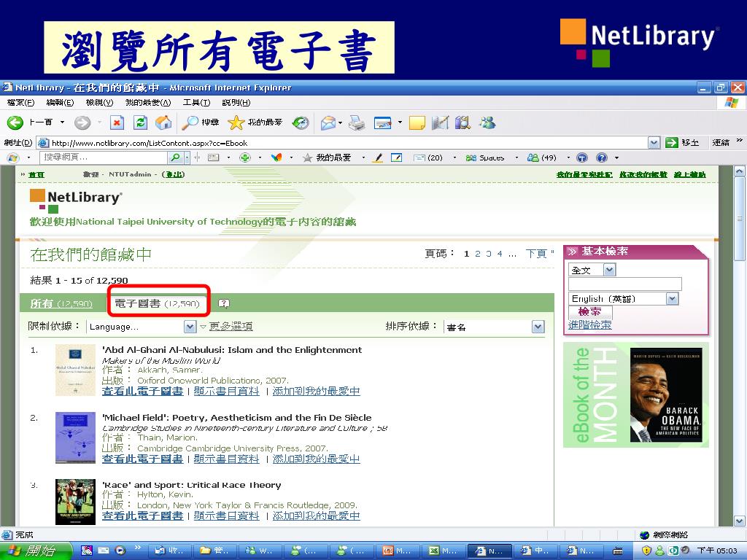747x560 pixels.
Task: Click the green Go arrow beside address bar
Action: click(672, 142)
